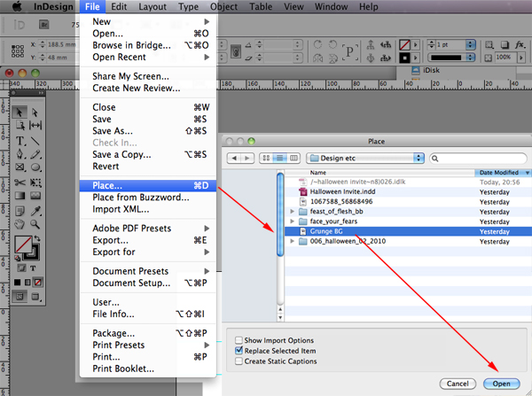
Task: Select the Line tool
Action: 35,140
